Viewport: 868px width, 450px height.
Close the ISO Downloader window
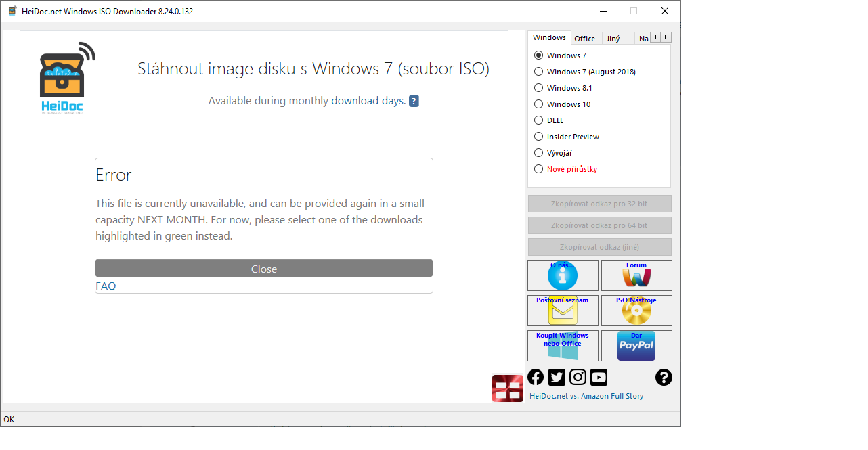click(x=665, y=11)
